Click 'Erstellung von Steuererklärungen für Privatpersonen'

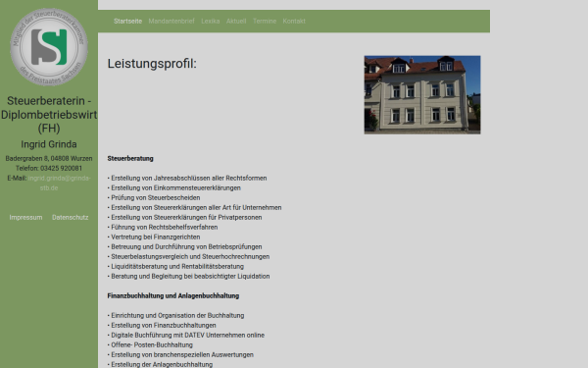(x=184, y=217)
